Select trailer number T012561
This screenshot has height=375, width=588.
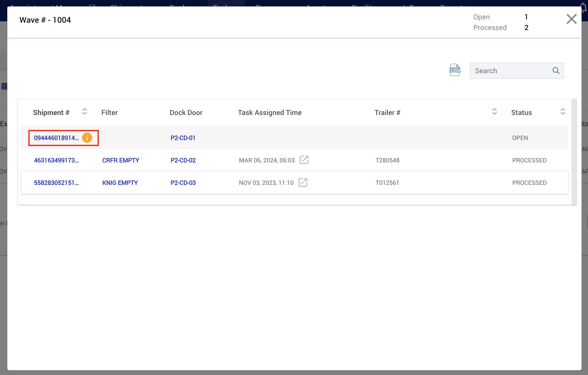click(x=387, y=183)
